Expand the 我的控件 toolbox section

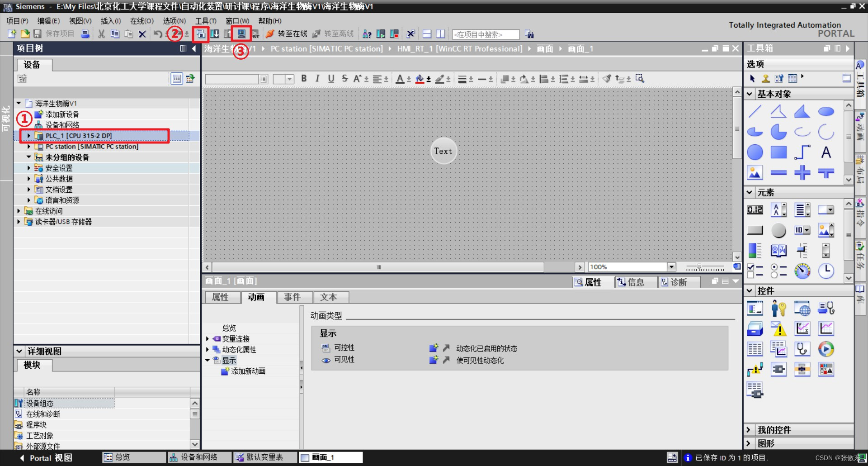click(749, 430)
